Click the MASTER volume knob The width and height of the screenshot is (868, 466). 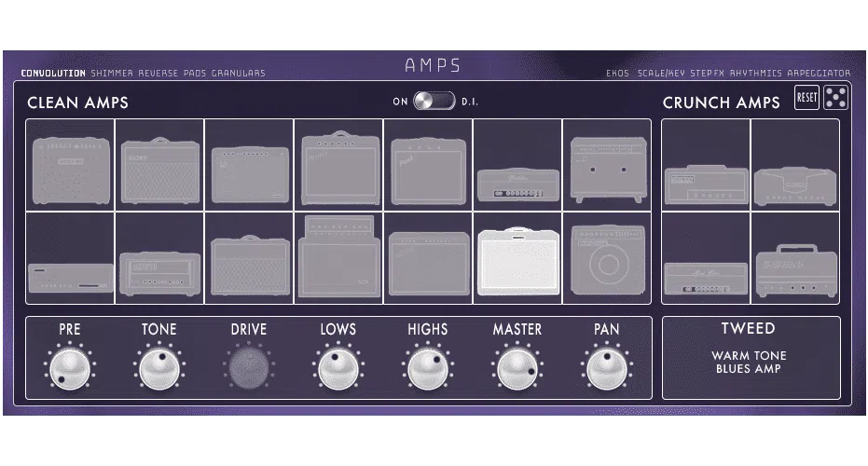[517, 368]
